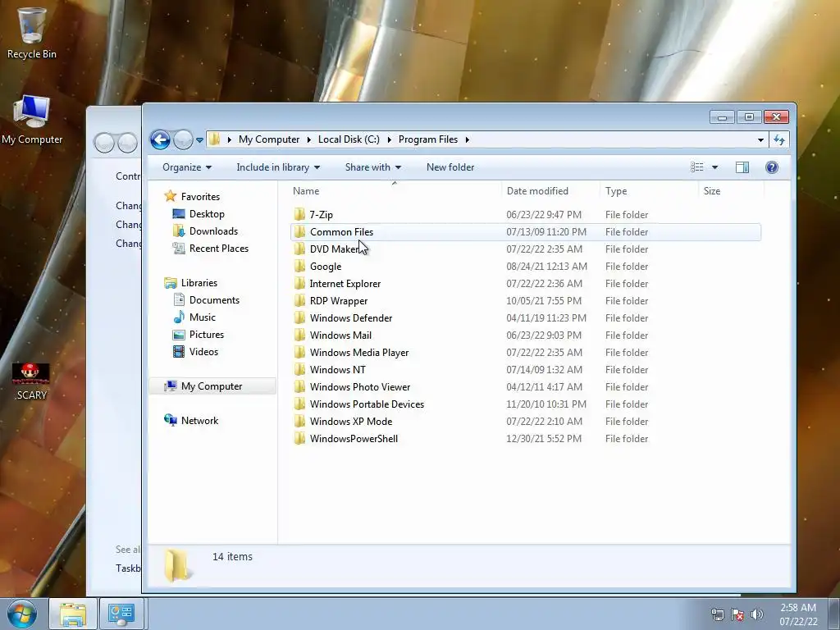Image resolution: width=840 pixels, height=630 pixels.
Task: Click My Computer in the address breadcrumb
Action: coord(269,139)
